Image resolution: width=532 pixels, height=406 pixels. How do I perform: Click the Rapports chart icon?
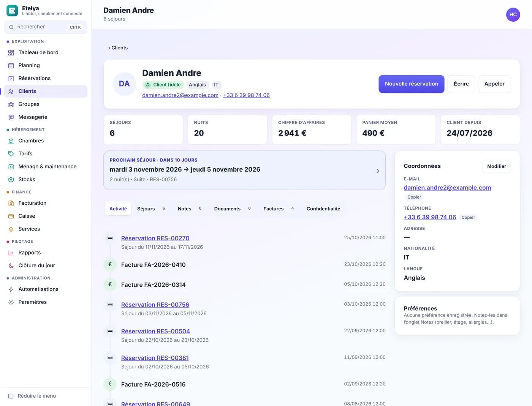pos(11,253)
